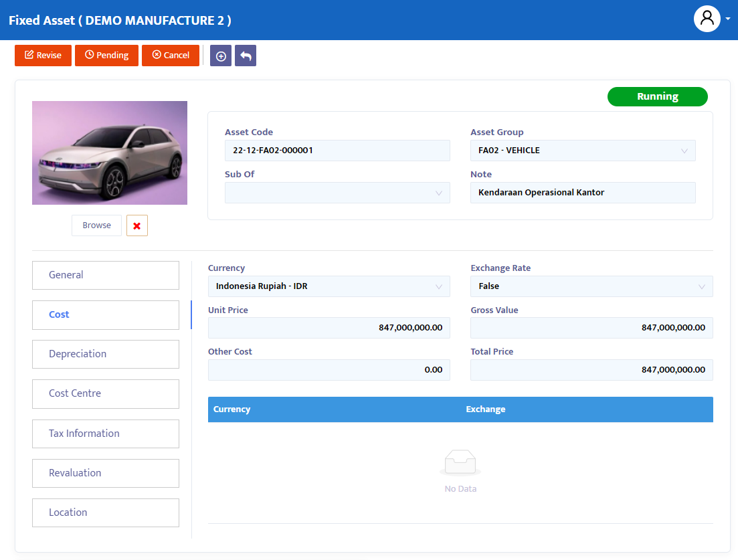Click the Running status badge
Viewport: 738px width, 560px height.
pyautogui.click(x=658, y=96)
